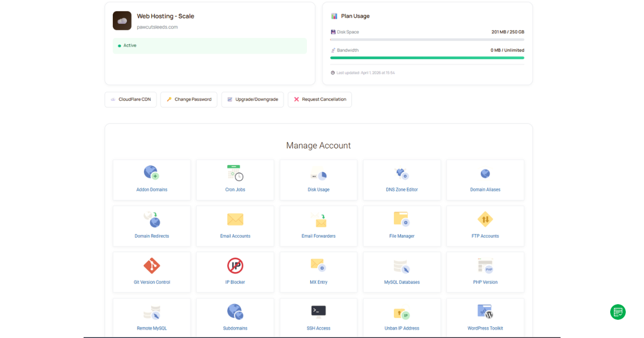The height and width of the screenshot is (338, 644).
Task: Click the 0 MB / Unlimited value
Action: click(507, 50)
